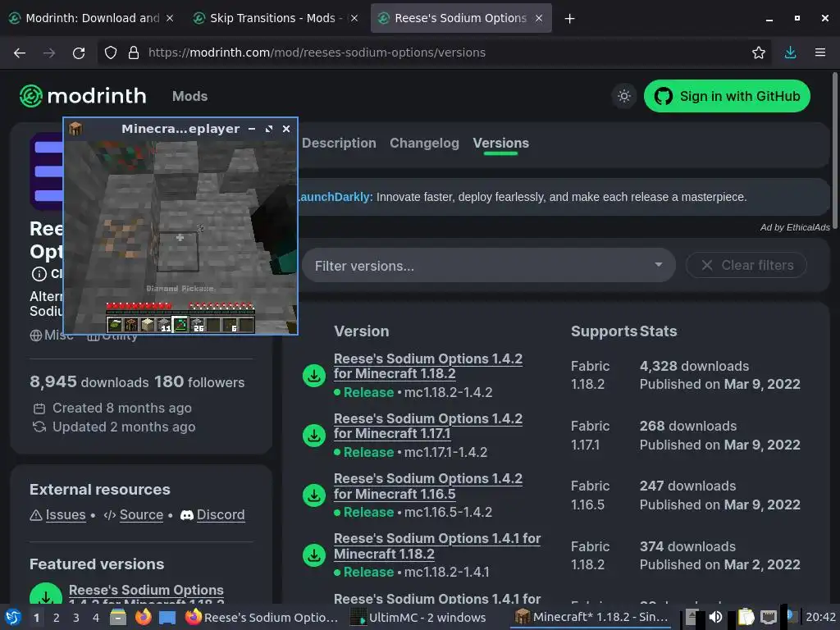Click the blue desktop icon in taskbar

click(x=167, y=617)
